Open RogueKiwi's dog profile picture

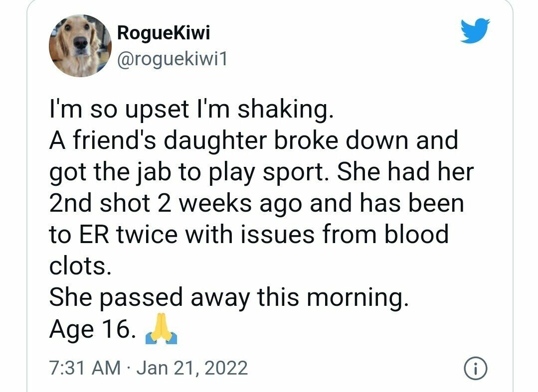click(80, 45)
